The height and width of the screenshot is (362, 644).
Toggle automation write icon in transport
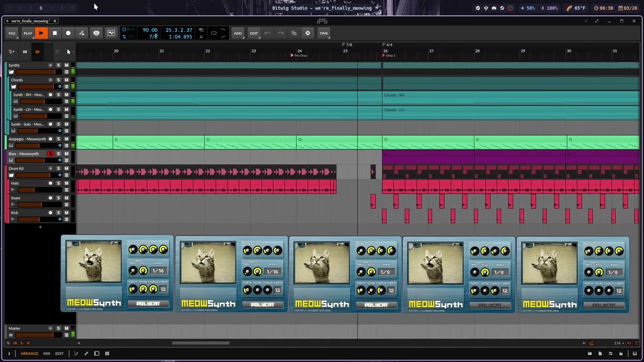[x=82, y=33]
